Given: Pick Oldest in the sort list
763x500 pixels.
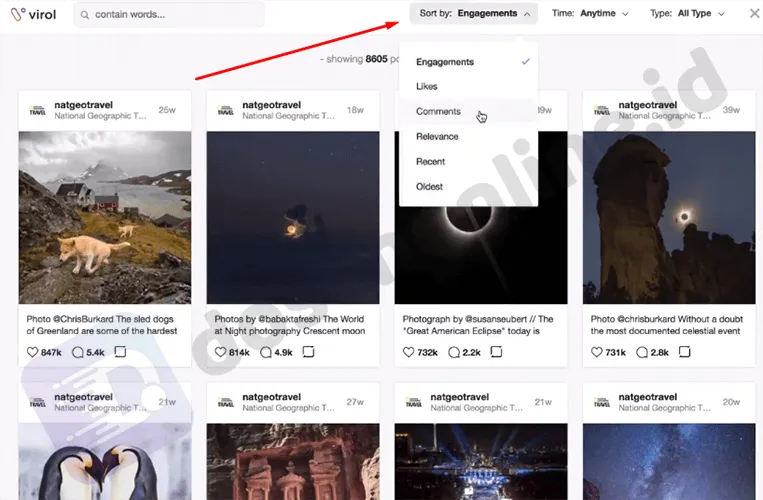Looking at the screenshot, I should [429, 187].
